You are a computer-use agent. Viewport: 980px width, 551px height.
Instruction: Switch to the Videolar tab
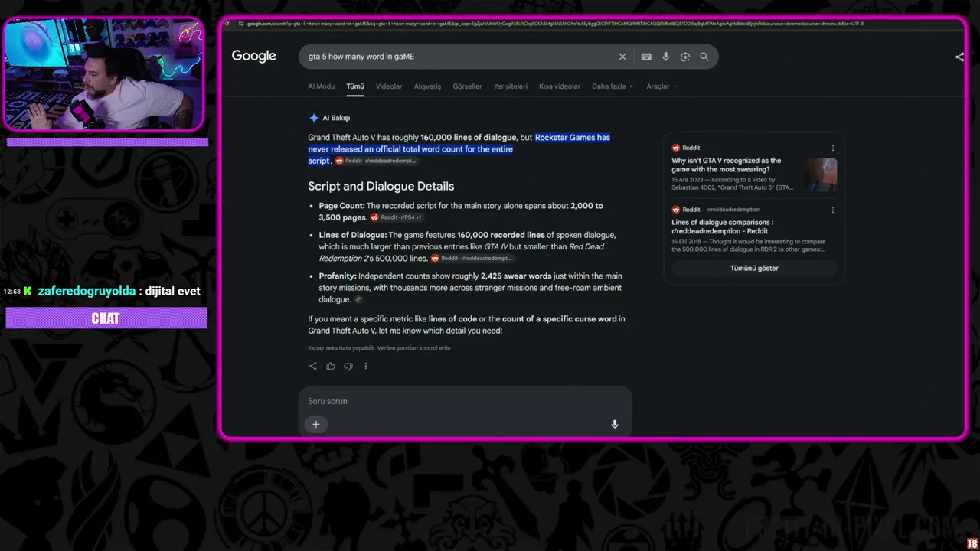coord(389,86)
